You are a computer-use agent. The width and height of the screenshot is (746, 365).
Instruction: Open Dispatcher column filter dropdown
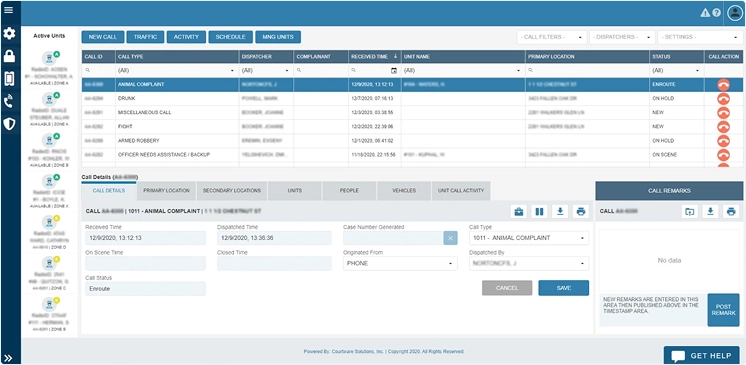[x=266, y=70]
